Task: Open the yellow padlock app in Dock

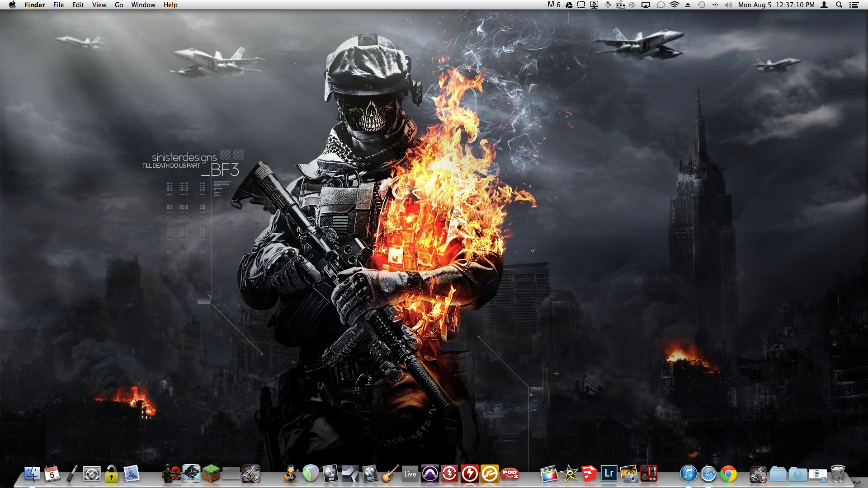Action: (x=112, y=474)
